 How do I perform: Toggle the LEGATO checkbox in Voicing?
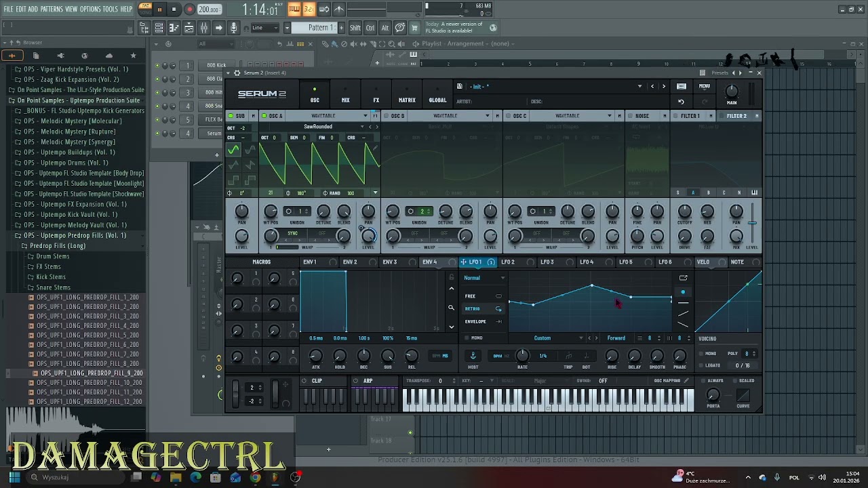point(701,365)
